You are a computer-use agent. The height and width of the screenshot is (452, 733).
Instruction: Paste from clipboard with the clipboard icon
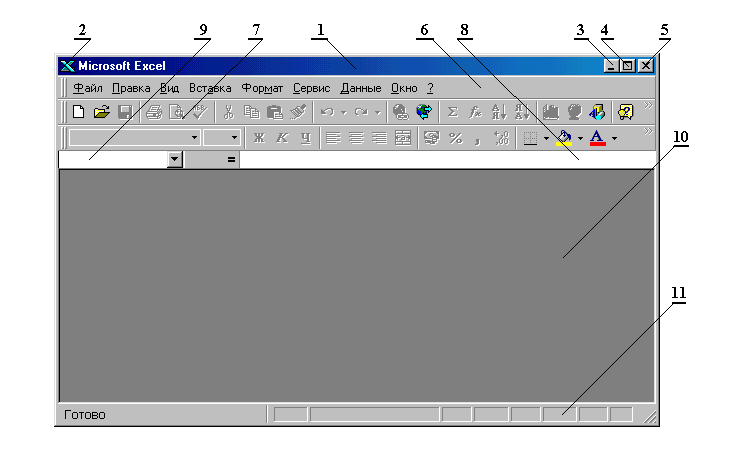tap(274, 112)
